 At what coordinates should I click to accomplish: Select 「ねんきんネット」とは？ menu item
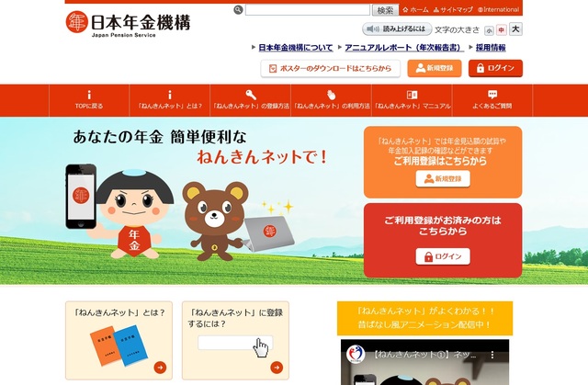(169, 100)
